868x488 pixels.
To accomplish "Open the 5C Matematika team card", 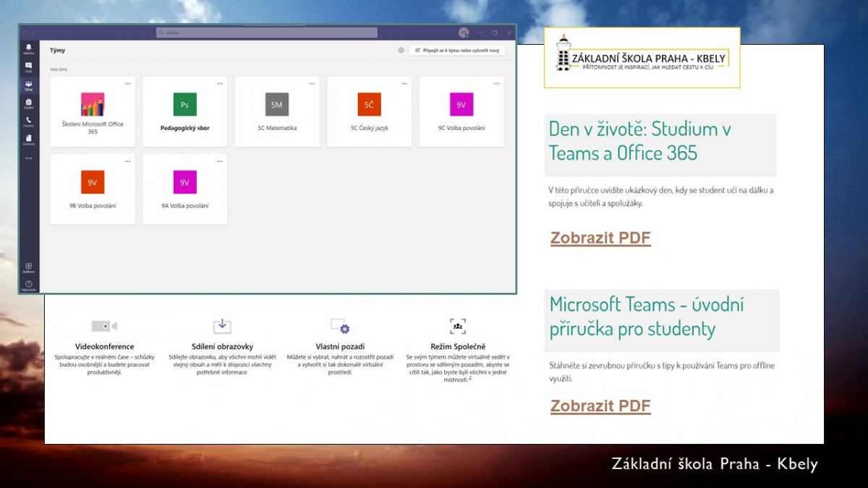I will (x=277, y=111).
